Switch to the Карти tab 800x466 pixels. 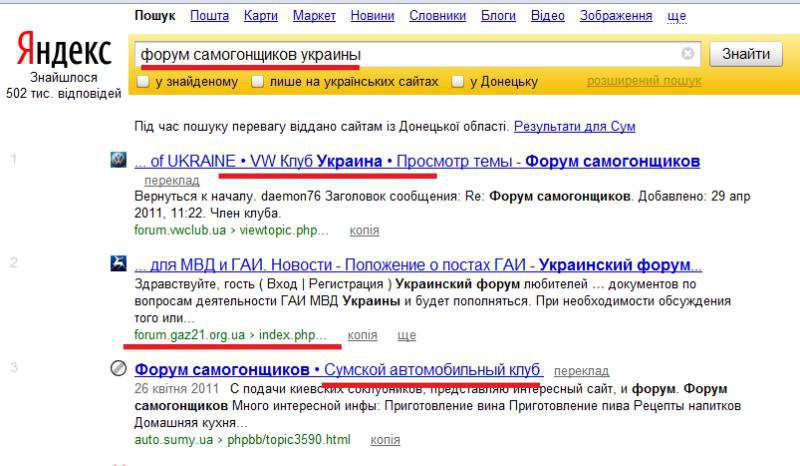tap(261, 16)
